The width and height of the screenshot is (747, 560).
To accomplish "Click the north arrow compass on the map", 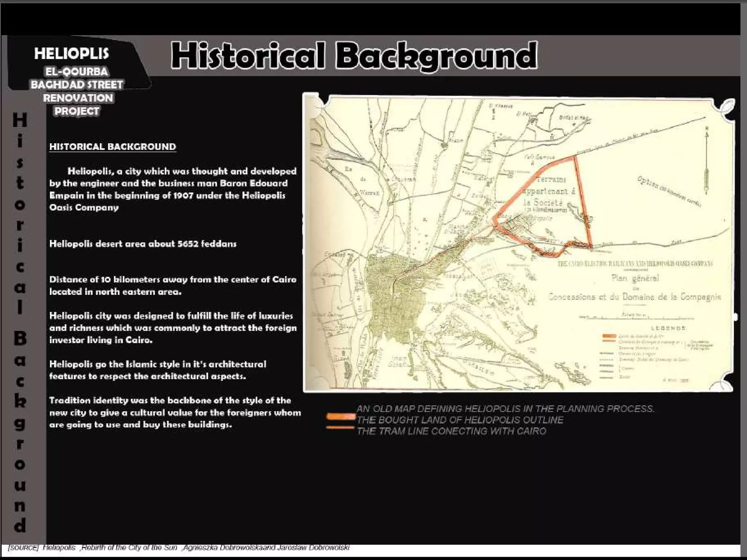I will 707,160.
